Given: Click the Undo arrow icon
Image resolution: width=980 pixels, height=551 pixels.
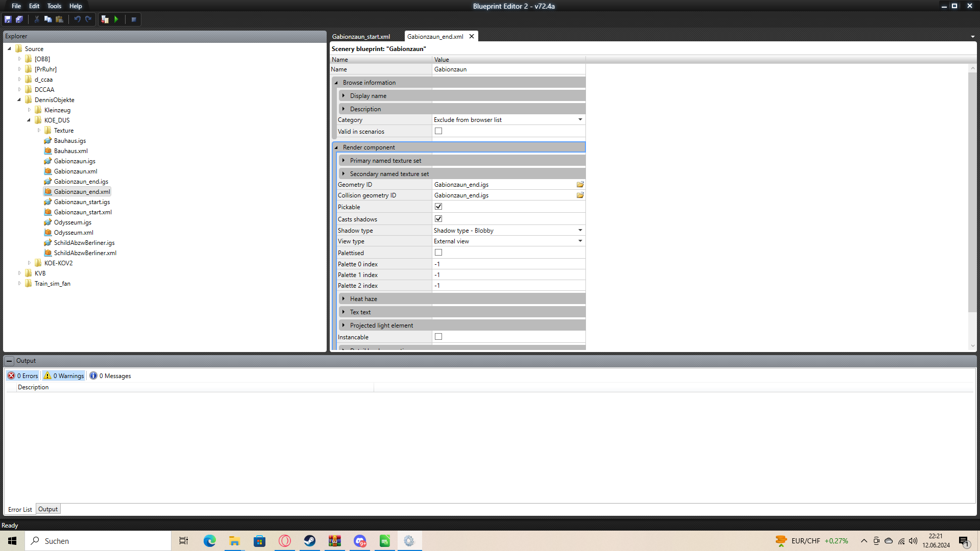Looking at the screenshot, I should tap(77, 19).
